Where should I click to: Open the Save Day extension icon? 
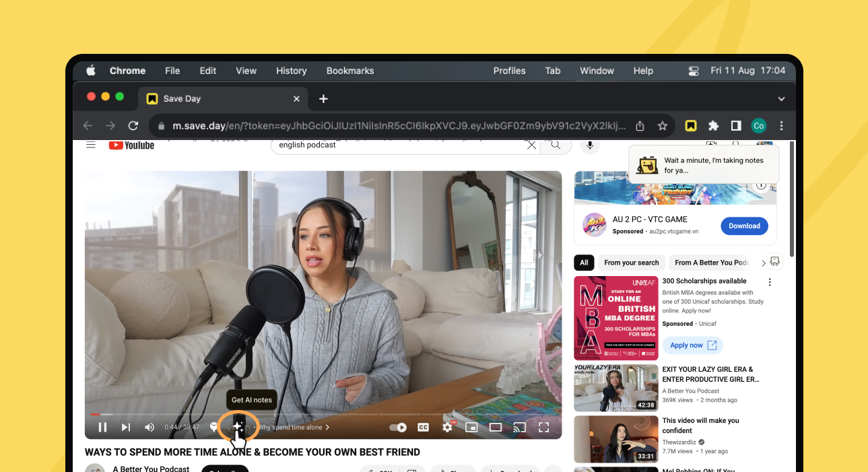click(x=691, y=126)
